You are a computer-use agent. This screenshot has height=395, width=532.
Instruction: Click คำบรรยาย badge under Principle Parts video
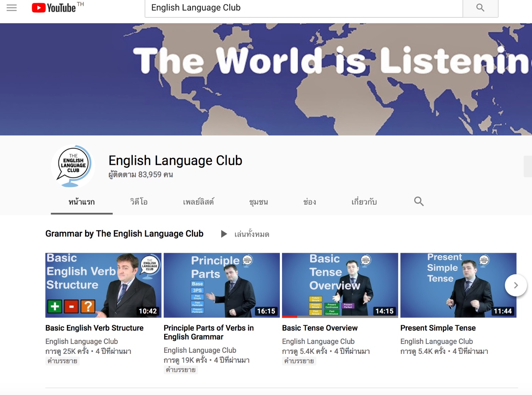coord(181,370)
